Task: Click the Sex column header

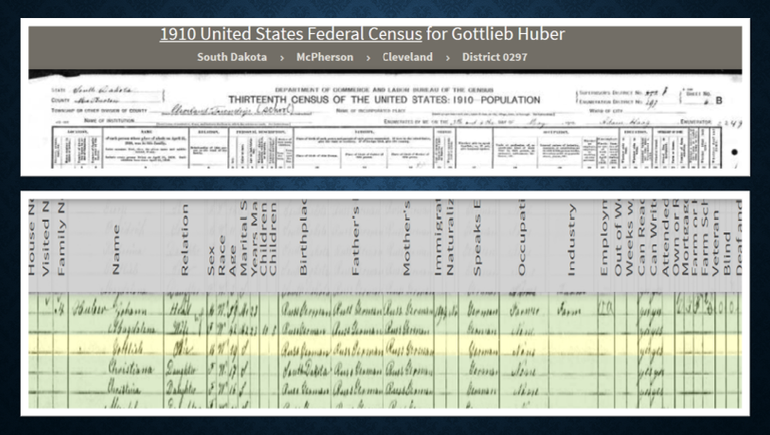Action: click(211, 260)
